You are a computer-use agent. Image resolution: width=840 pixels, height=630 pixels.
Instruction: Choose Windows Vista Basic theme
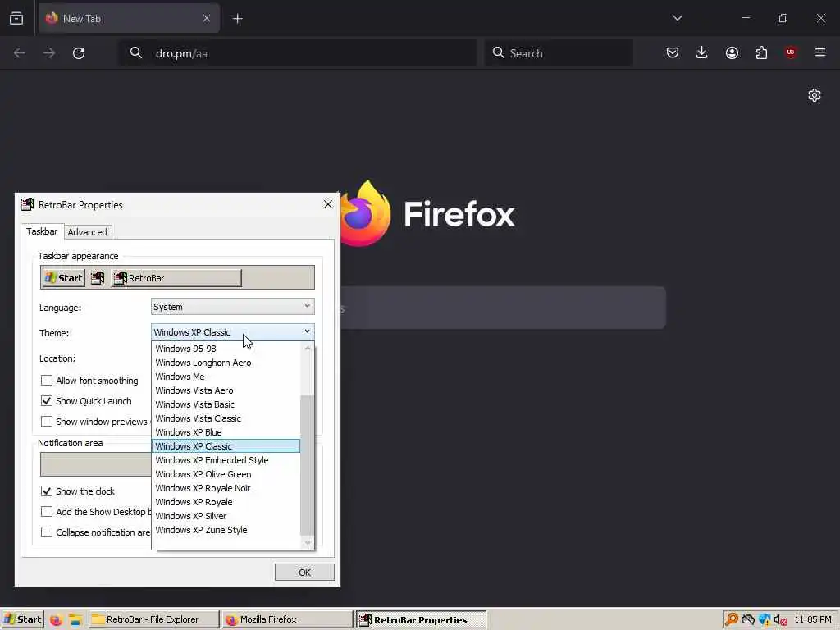[x=226, y=404]
